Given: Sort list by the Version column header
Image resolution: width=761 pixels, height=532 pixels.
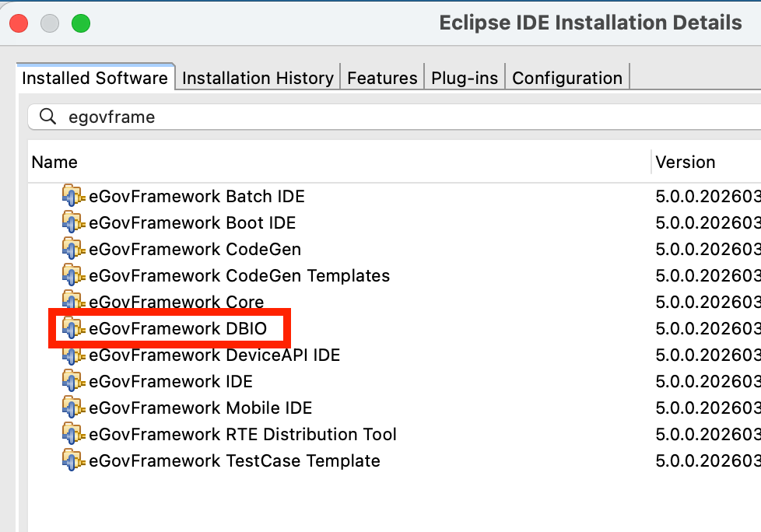Looking at the screenshot, I should [x=685, y=163].
